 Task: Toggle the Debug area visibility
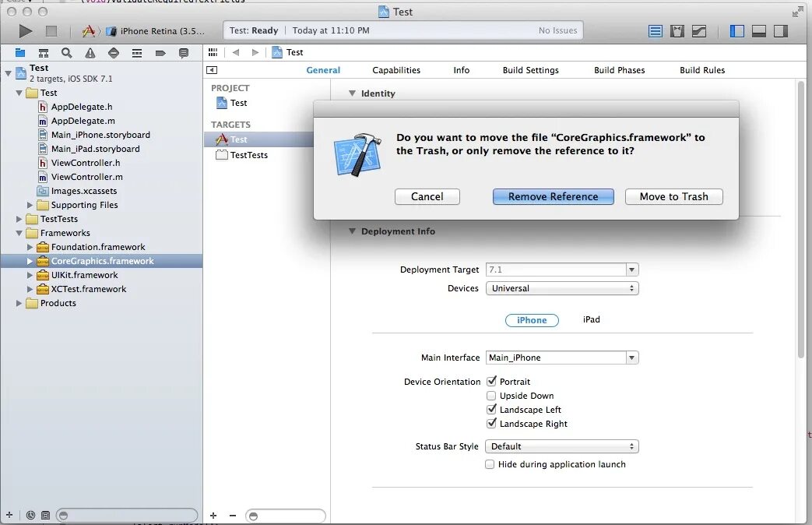(x=758, y=31)
